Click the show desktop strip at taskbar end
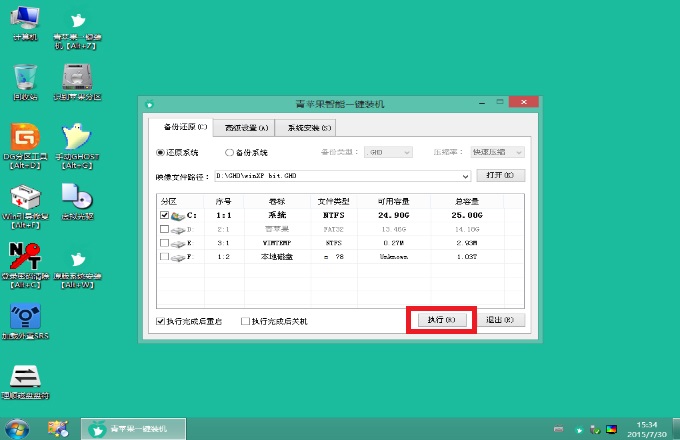 [x=676, y=429]
